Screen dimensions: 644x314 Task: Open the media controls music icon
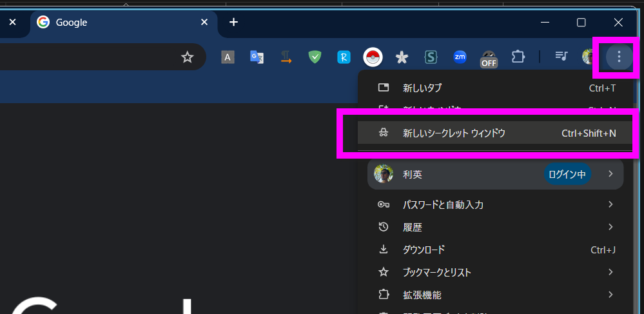click(x=561, y=57)
